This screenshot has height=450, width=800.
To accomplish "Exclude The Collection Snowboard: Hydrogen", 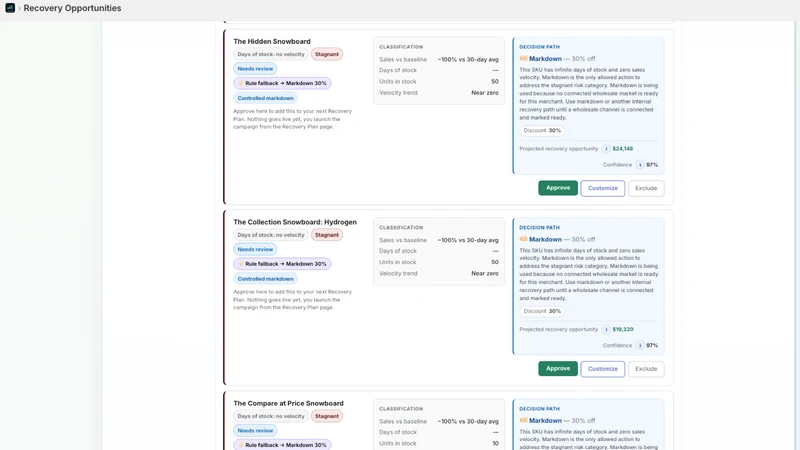I will pyautogui.click(x=646, y=369).
